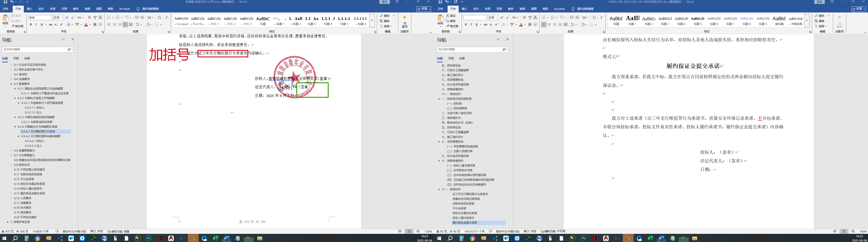Click the search magnifier in the right navigation pane

pyautogui.click(x=504, y=50)
